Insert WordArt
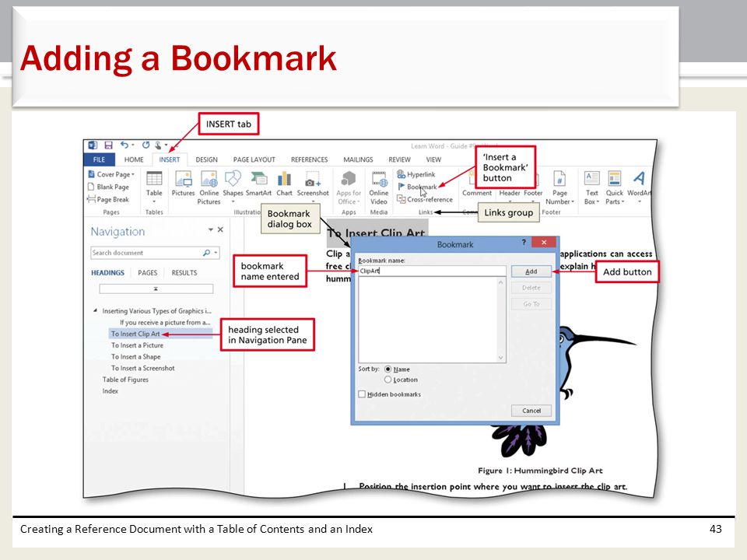The height and width of the screenshot is (560, 747). 640,186
